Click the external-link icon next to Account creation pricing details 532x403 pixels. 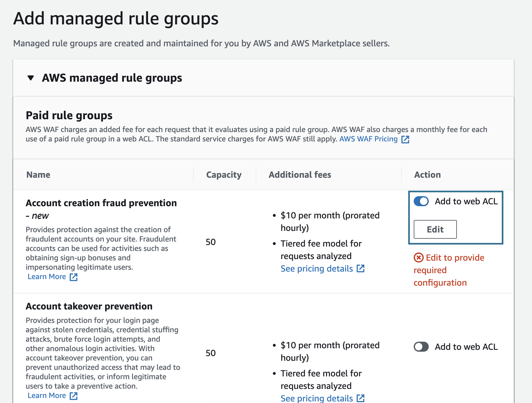(x=361, y=268)
